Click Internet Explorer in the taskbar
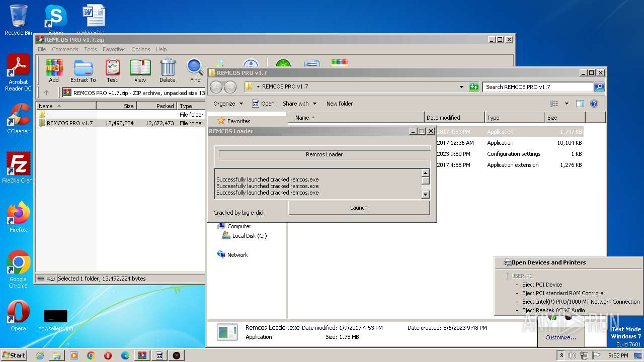 point(40,355)
